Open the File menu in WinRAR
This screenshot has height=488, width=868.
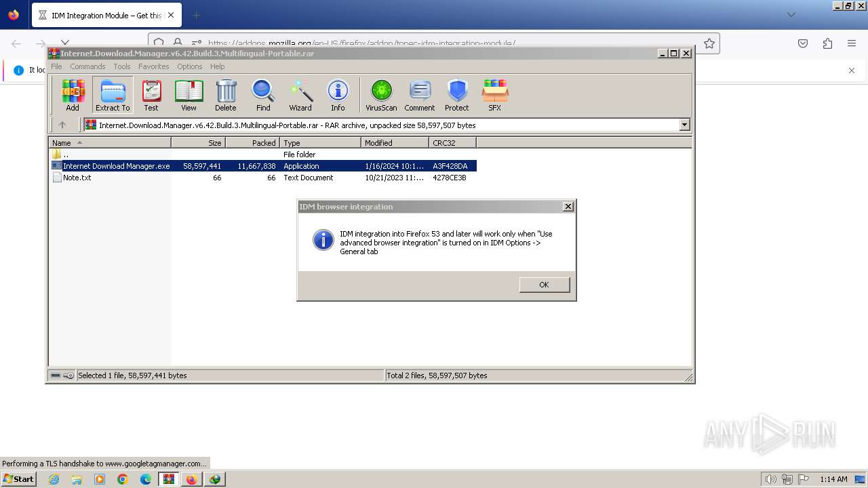pos(56,66)
